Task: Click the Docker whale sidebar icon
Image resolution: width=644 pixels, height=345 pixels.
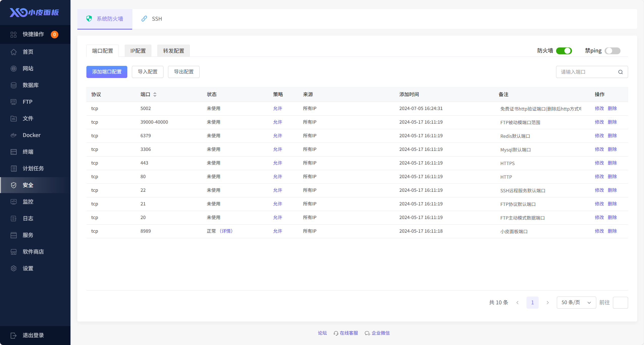Action: 14,135
